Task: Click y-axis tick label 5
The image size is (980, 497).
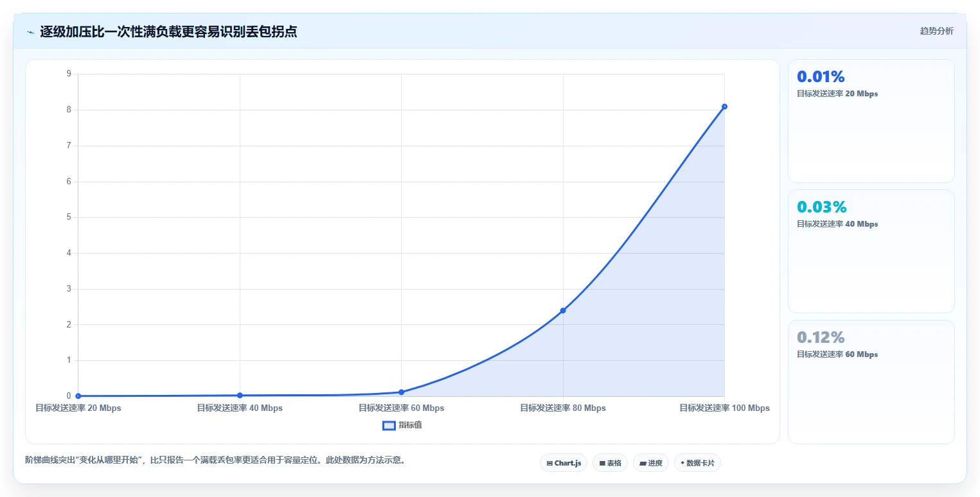Action: (69, 217)
